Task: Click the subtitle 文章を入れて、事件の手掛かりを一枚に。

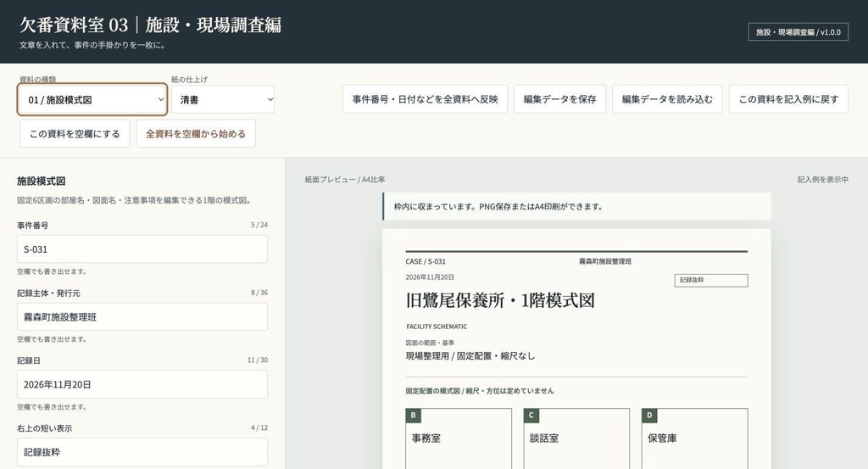Action: [x=92, y=45]
